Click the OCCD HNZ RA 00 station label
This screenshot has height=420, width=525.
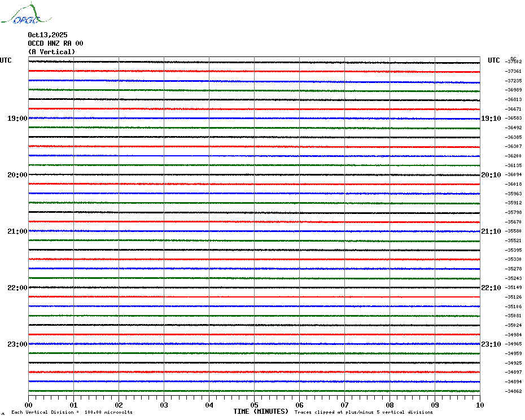55,43
